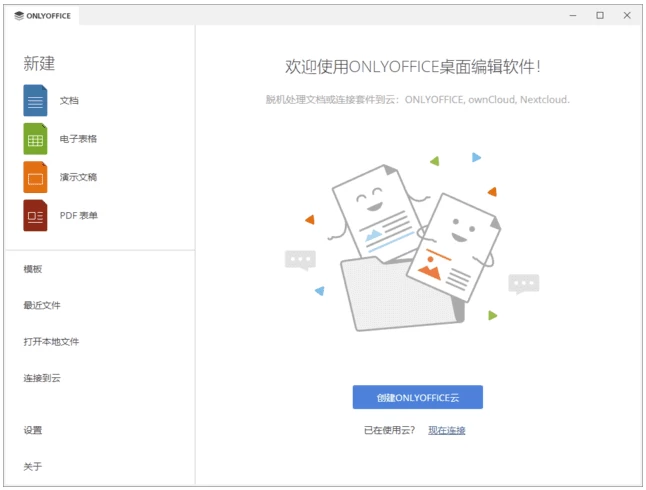Open the 模板 section
Image resolution: width=646 pixels, height=490 pixels.
(x=33, y=269)
